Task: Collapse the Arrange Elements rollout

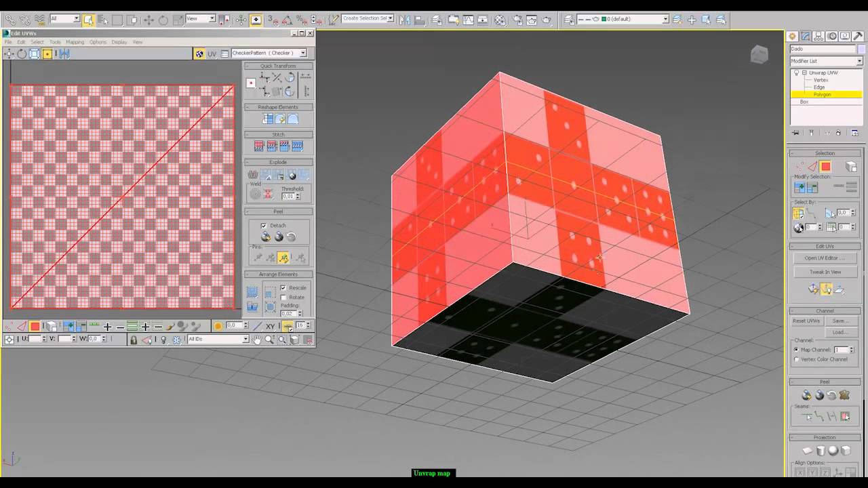Action: coord(278,274)
